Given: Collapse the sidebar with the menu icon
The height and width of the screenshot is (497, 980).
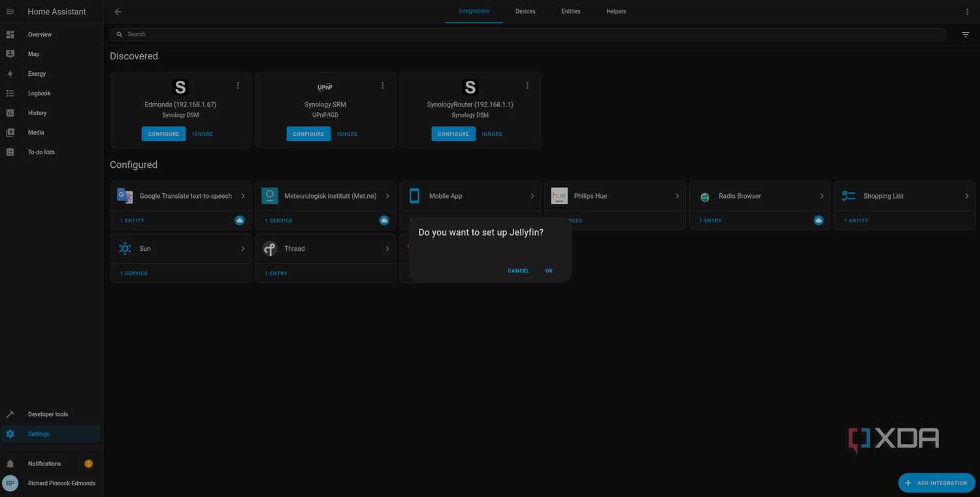Looking at the screenshot, I should click(x=10, y=12).
